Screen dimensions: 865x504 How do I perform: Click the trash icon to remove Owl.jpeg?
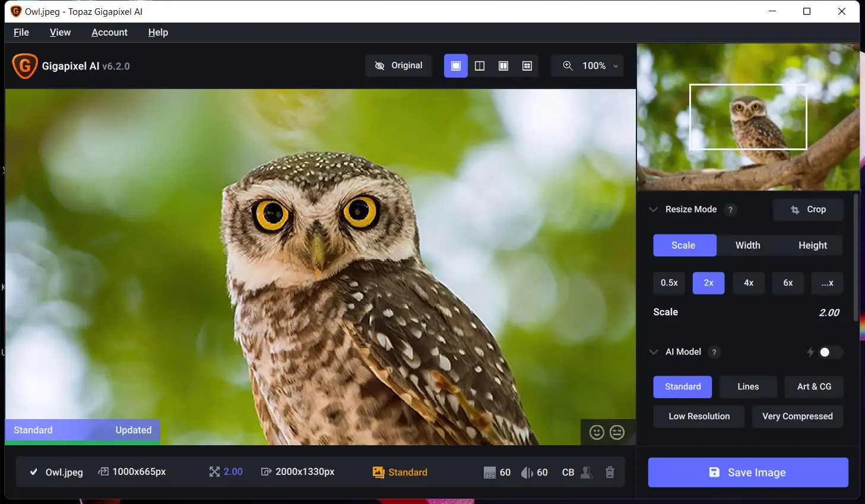(610, 473)
